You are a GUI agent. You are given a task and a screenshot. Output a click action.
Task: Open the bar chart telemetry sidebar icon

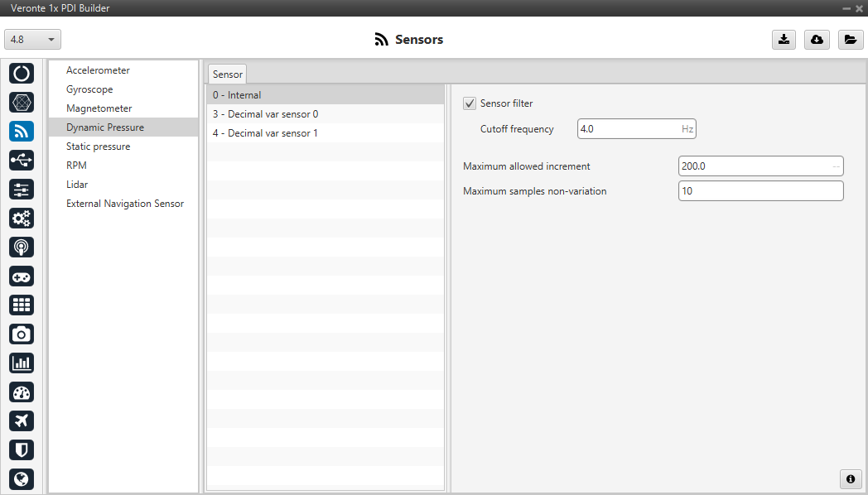(x=22, y=363)
